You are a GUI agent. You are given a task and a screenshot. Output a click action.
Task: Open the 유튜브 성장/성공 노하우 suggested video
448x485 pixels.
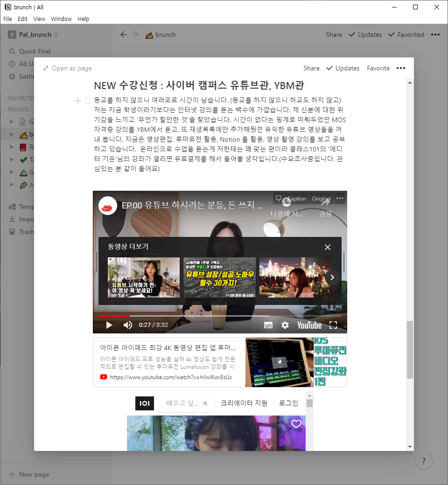[219, 277]
